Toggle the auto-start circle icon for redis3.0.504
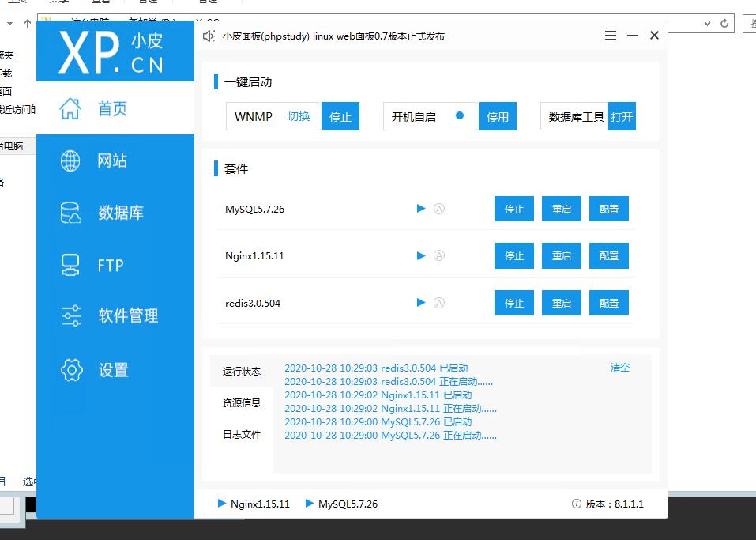The image size is (756, 540). coord(440,302)
